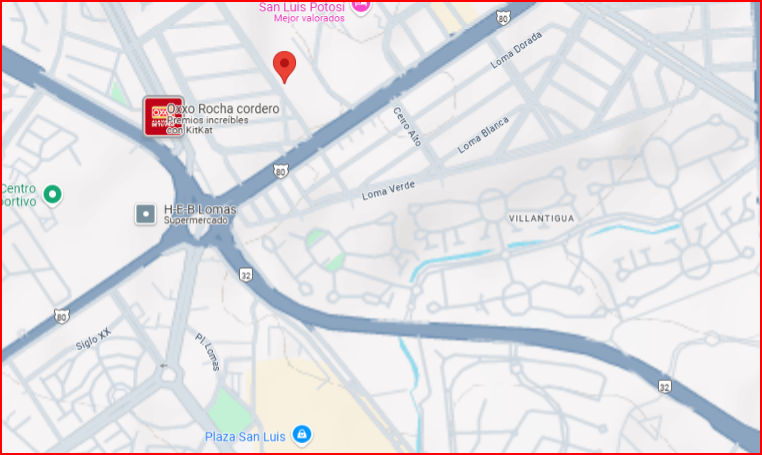
Task: Open the H-E-B Lomas Supermercado label
Action: [x=200, y=214]
